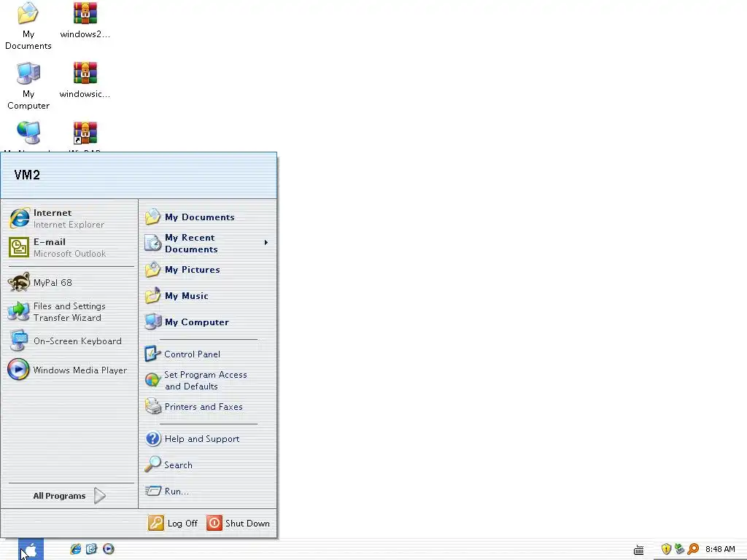
Task: Click the orange magnifier tray icon
Action: [x=693, y=549]
